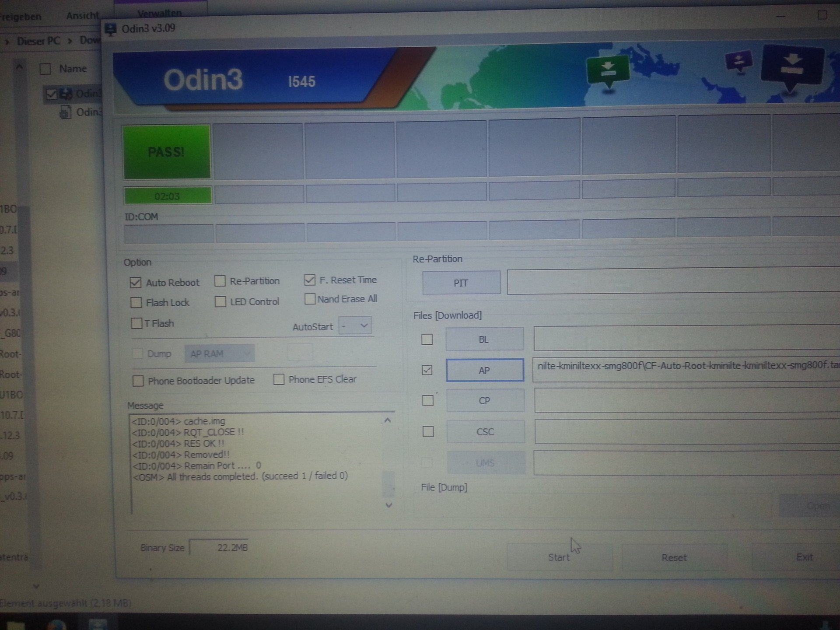The width and height of the screenshot is (840, 630).
Task: Click the Odin3 settings file icon below
Action: click(66, 113)
